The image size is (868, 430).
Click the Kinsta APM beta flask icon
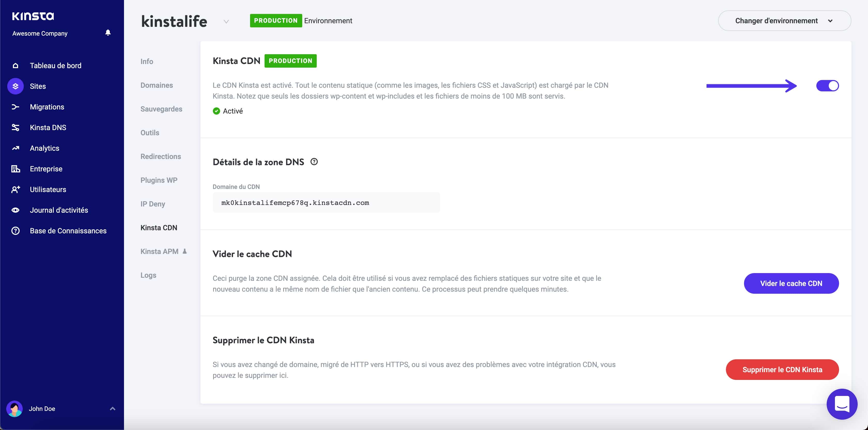coord(185,251)
